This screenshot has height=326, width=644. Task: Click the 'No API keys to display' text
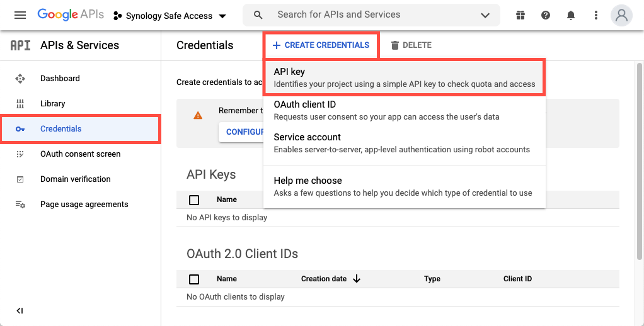(x=227, y=217)
